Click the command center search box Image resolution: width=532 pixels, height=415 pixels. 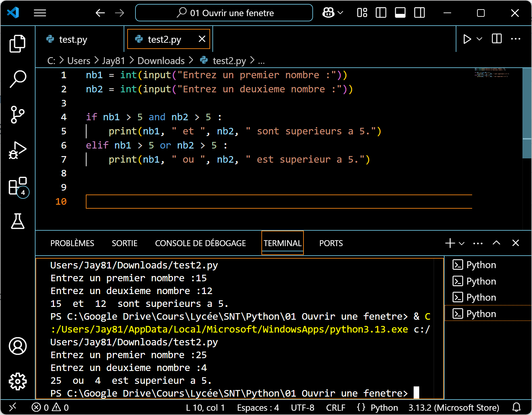click(x=224, y=13)
